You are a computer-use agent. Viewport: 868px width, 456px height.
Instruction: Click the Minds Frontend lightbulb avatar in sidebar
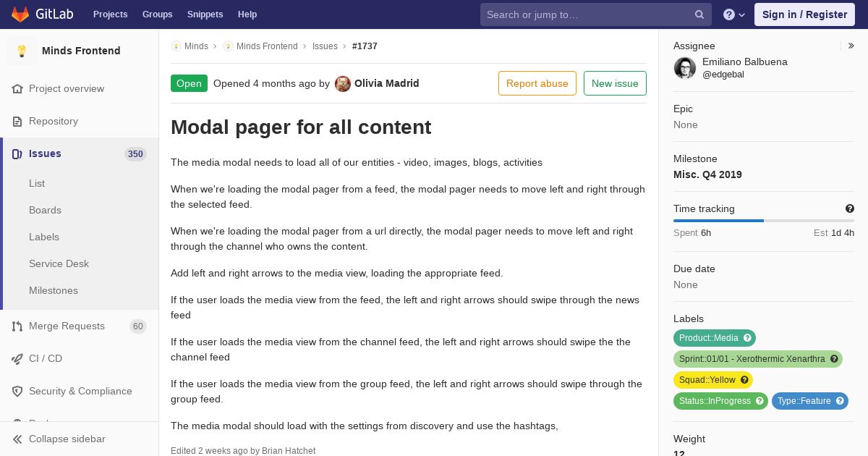(22, 51)
